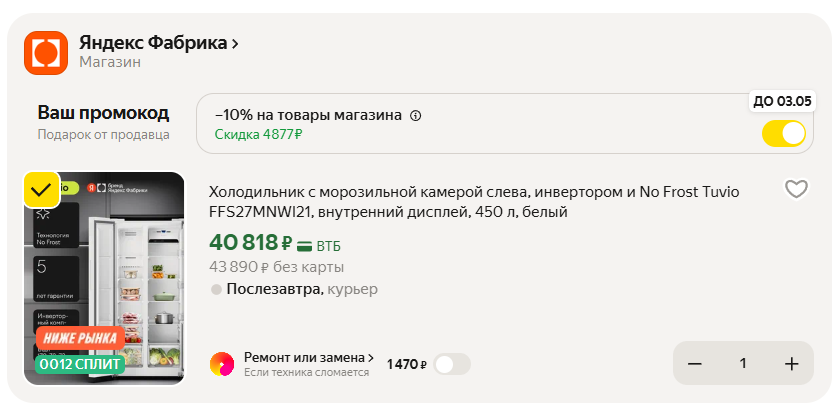
Task: Click the НИЖЕ РЫНКА badge on the image
Action: point(80,339)
